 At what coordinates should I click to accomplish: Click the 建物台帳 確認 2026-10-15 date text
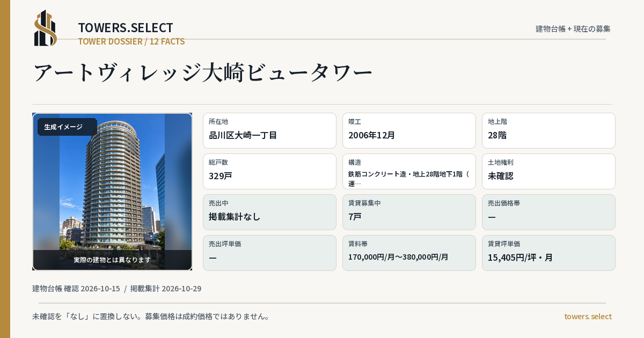tap(76, 289)
